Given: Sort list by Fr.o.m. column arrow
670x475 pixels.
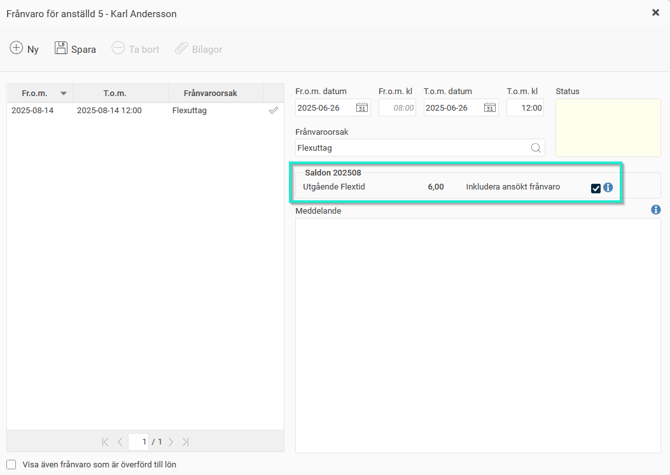Looking at the screenshot, I should [64, 94].
